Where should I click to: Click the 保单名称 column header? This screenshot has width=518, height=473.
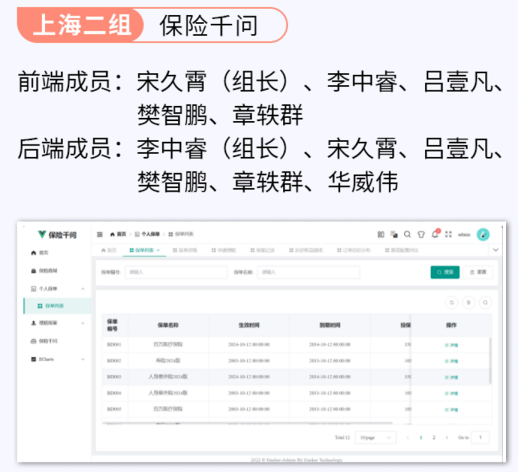pyautogui.click(x=168, y=325)
